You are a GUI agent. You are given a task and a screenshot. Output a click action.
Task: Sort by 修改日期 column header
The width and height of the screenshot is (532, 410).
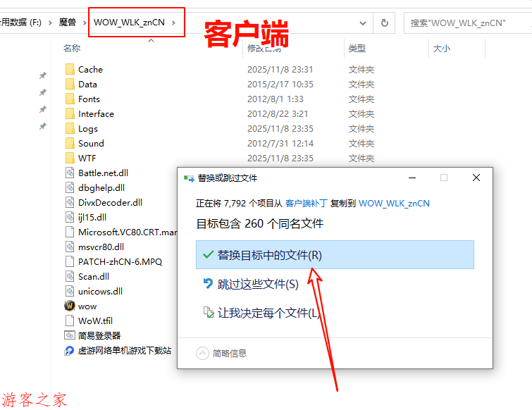pyautogui.click(x=264, y=49)
